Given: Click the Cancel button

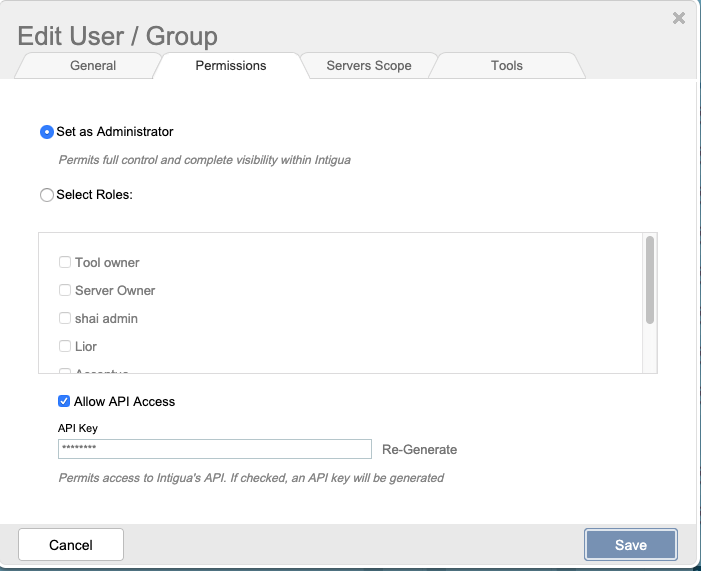Looking at the screenshot, I should click(x=71, y=545).
